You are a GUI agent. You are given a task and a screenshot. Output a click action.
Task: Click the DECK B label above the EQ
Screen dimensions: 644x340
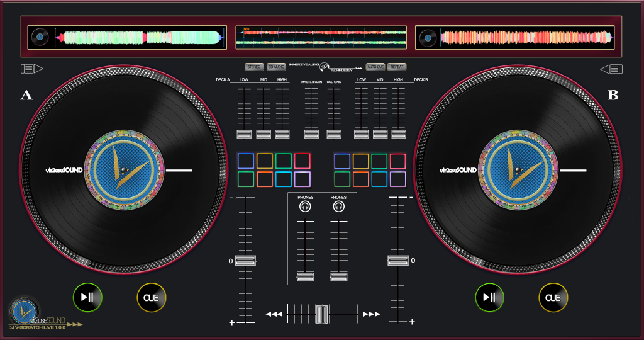[x=421, y=80]
